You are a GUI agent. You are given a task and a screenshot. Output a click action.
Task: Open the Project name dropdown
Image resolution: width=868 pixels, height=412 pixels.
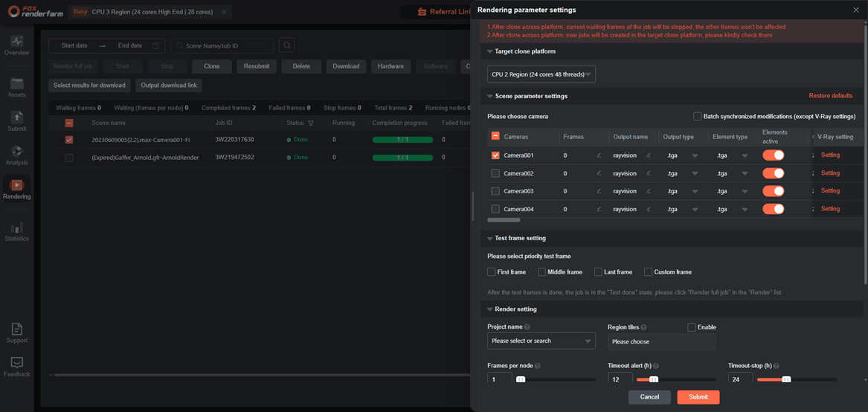pos(541,341)
